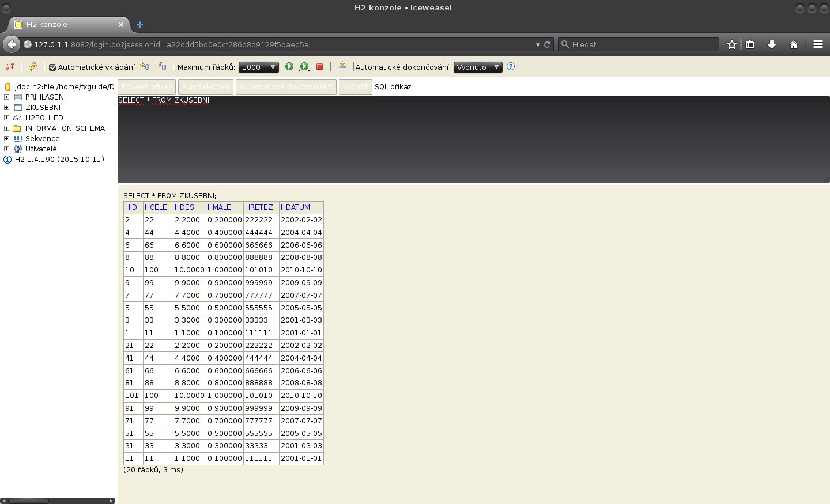Screen dimensions: 830x504
Task: Click the Refresh database objects icon
Action: 33,67
